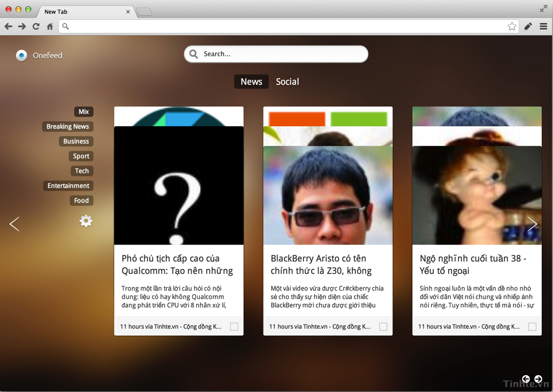Show previous news cards with left chevron
553x392 pixels.
tap(15, 224)
